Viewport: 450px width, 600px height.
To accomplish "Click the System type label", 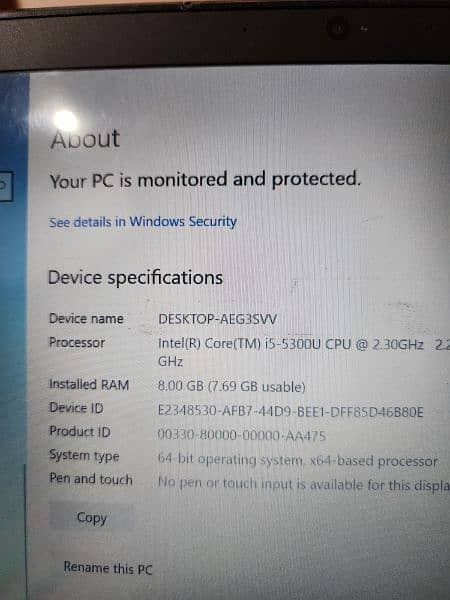I will pyautogui.click(x=84, y=456).
